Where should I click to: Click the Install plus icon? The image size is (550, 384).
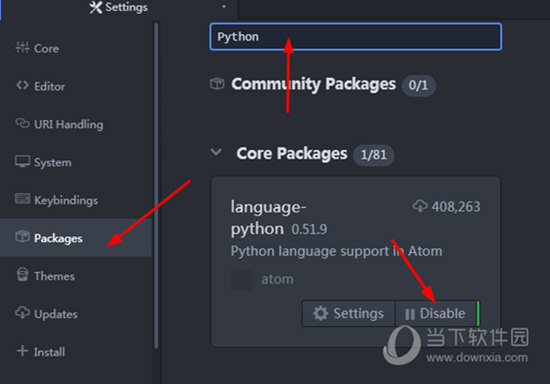(22, 350)
